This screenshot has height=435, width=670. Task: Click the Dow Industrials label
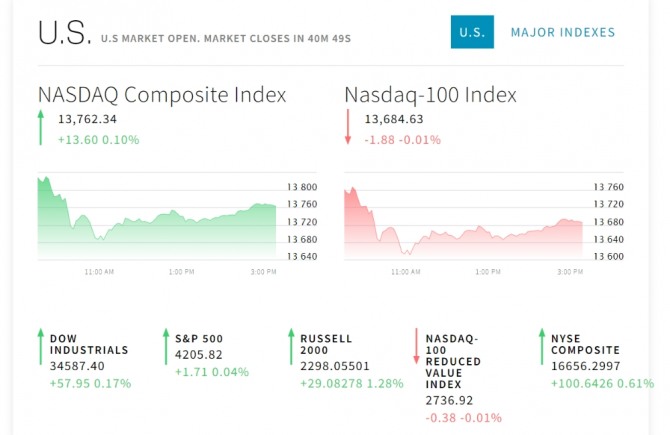(x=89, y=344)
